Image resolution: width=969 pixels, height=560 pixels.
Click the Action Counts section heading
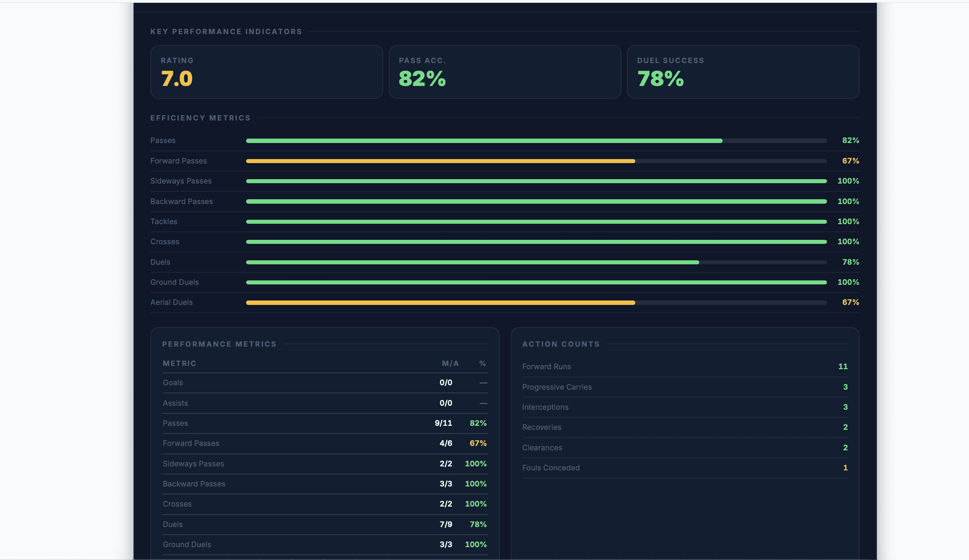[561, 344]
